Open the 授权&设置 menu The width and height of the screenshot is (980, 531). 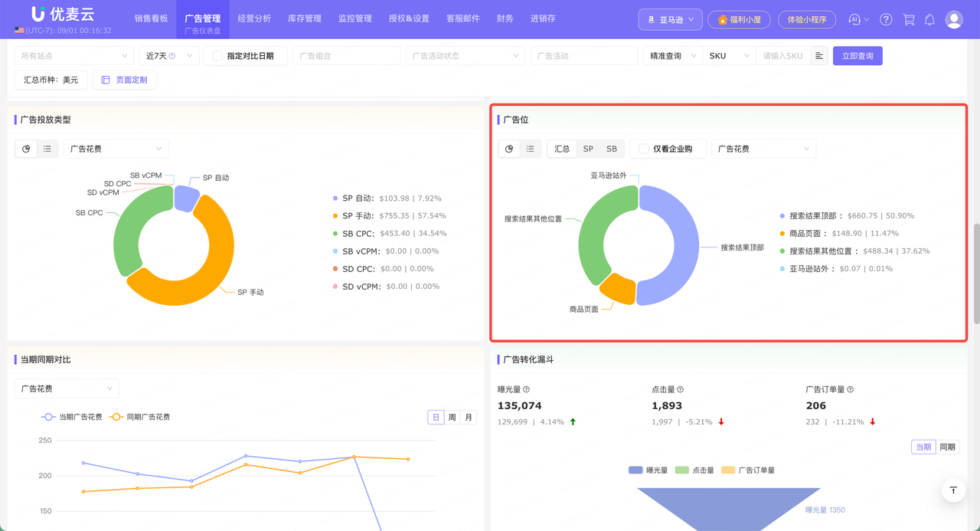(409, 18)
